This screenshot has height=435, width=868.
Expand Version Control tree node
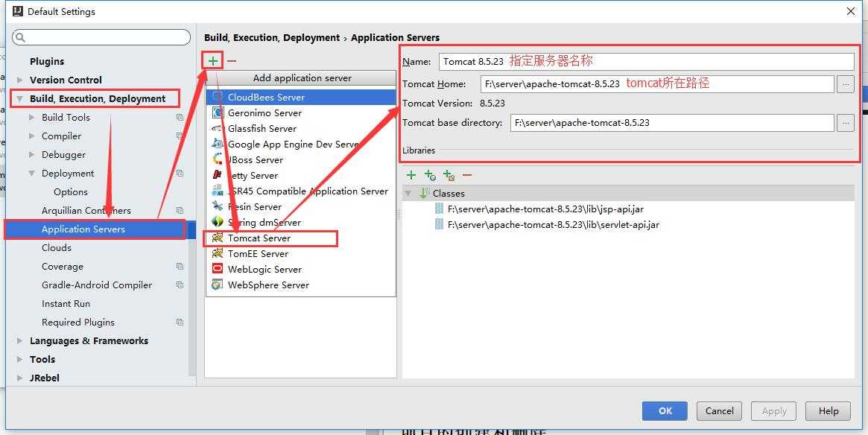tap(20, 80)
